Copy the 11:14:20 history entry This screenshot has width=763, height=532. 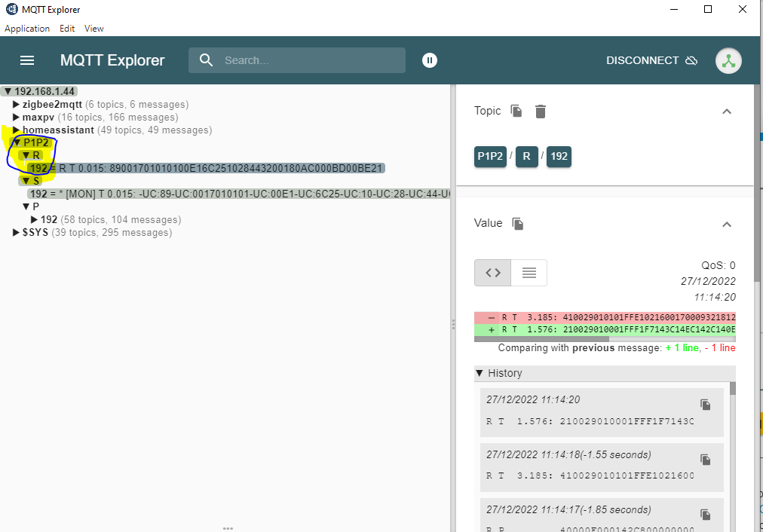705,405
